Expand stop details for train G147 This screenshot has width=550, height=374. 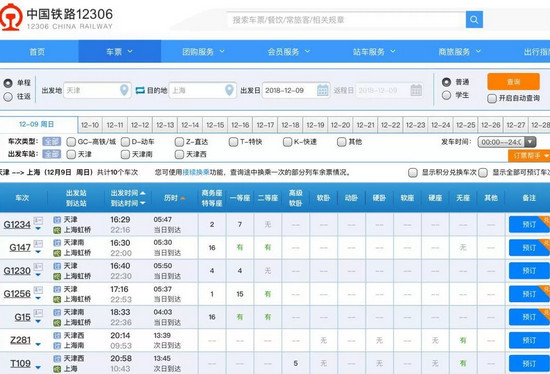[38, 252]
